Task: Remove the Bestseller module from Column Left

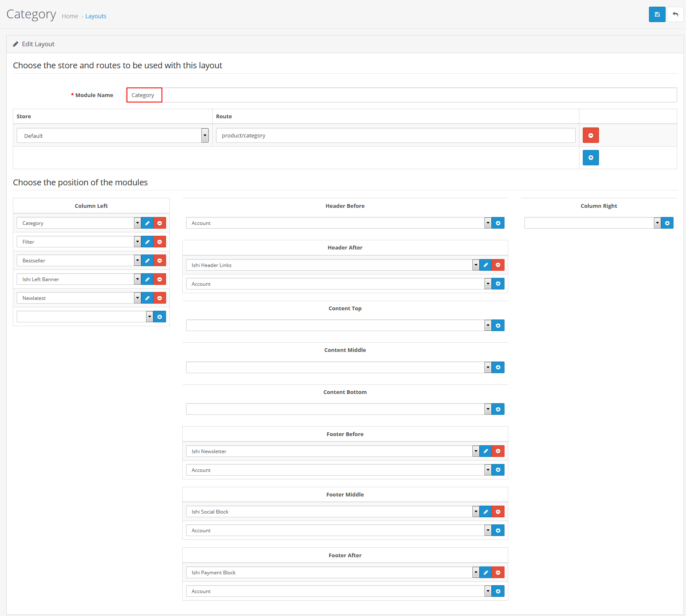Action: tap(159, 261)
